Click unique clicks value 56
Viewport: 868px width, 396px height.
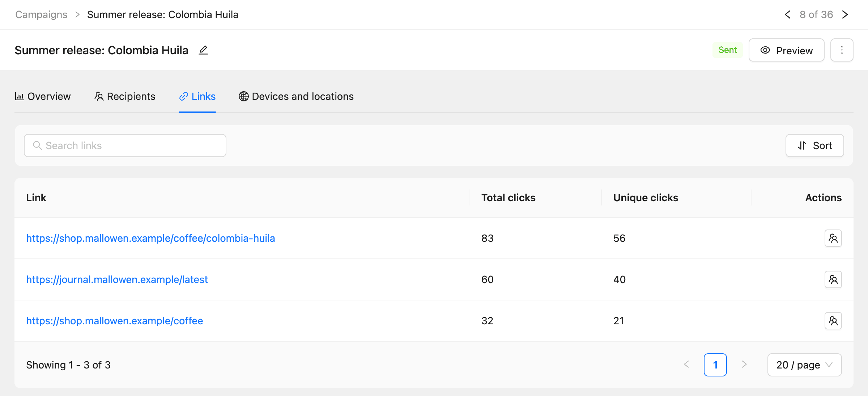point(619,238)
